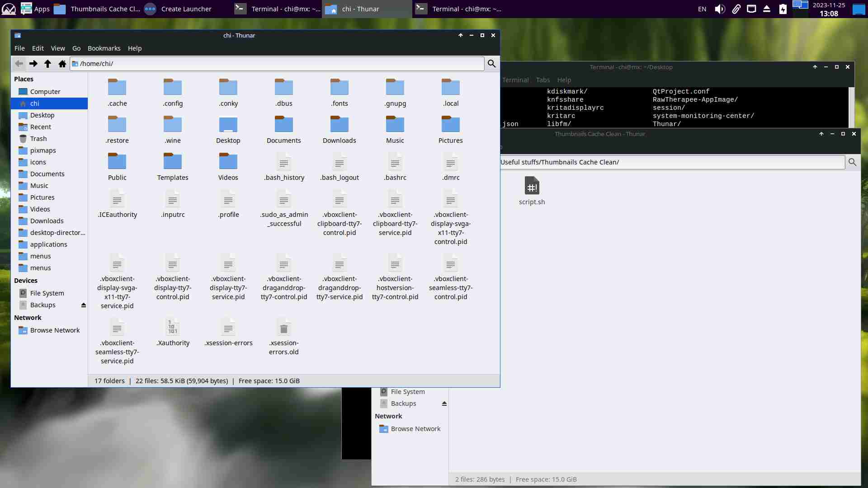This screenshot has width=868, height=488.
Task: Open the .Xauthority binary file
Action: tap(173, 328)
